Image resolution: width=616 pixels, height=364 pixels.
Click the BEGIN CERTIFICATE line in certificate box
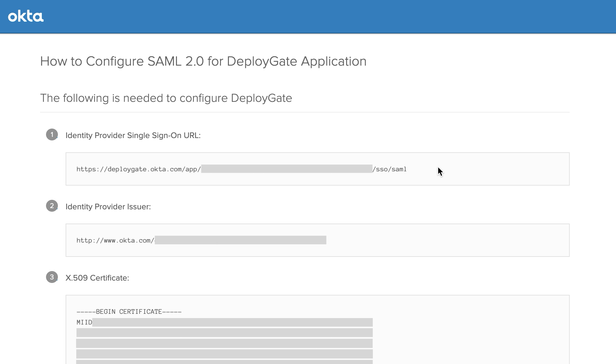point(129,311)
